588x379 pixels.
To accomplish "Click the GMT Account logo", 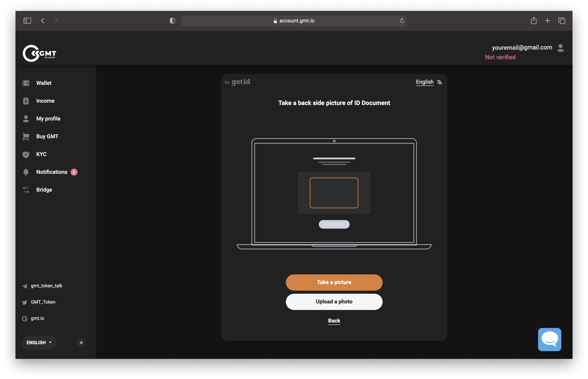I will click(39, 53).
